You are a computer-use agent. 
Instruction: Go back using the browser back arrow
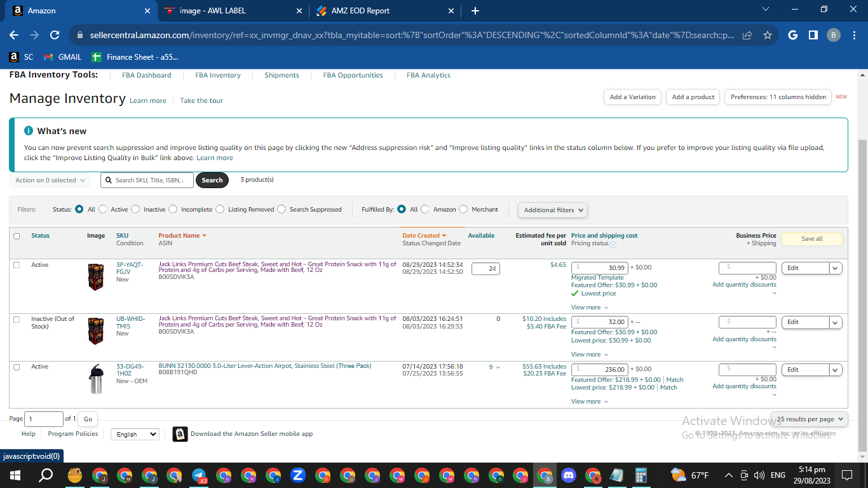[14, 36]
